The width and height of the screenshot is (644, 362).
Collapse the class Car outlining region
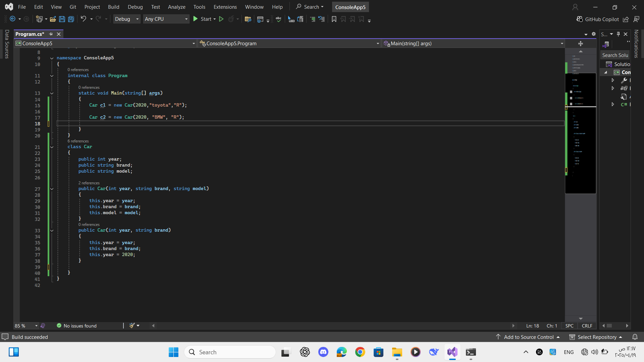pos(52,147)
